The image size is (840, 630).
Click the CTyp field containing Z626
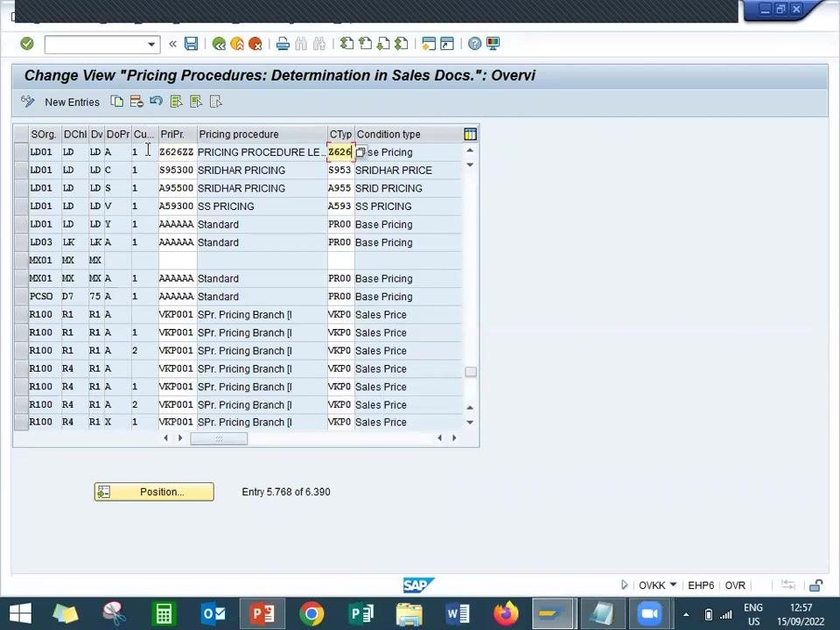pos(340,152)
